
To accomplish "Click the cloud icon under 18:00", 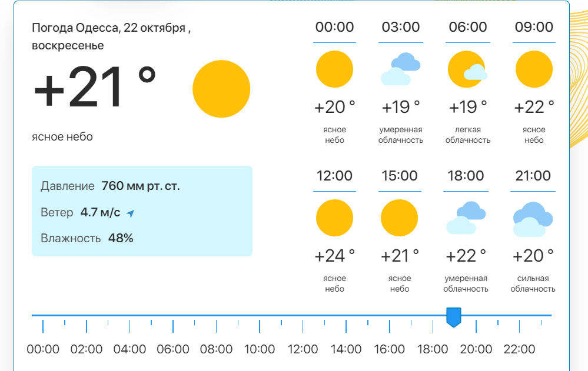I will [x=466, y=218].
